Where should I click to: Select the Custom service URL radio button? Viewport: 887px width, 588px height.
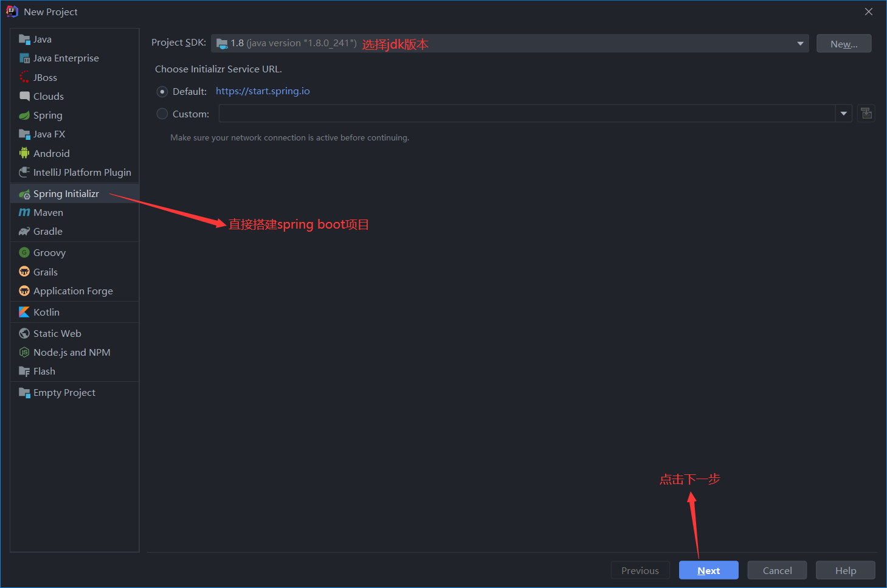tap(162, 114)
